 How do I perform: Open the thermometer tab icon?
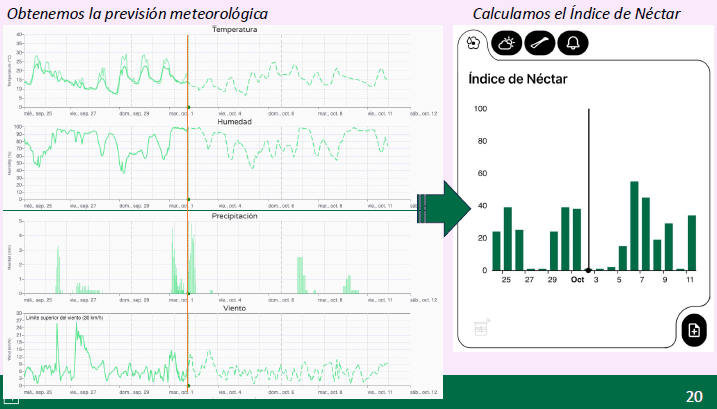coord(538,43)
